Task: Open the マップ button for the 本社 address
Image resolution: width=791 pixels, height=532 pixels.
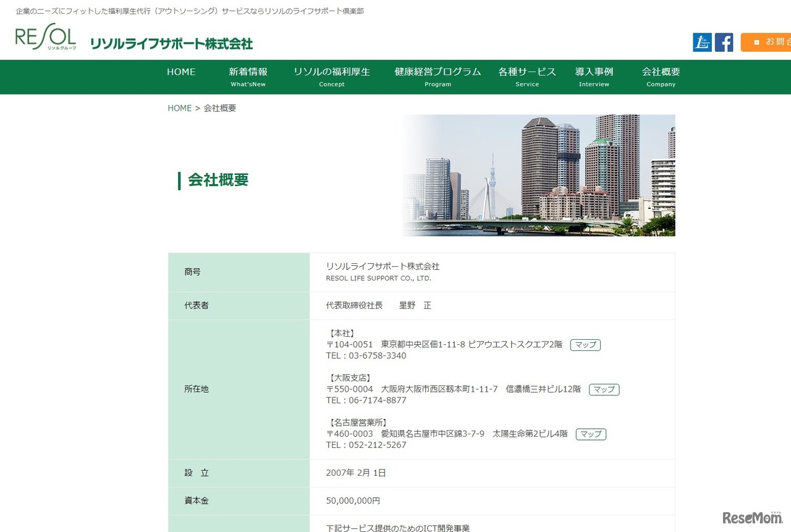Action: click(x=585, y=345)
